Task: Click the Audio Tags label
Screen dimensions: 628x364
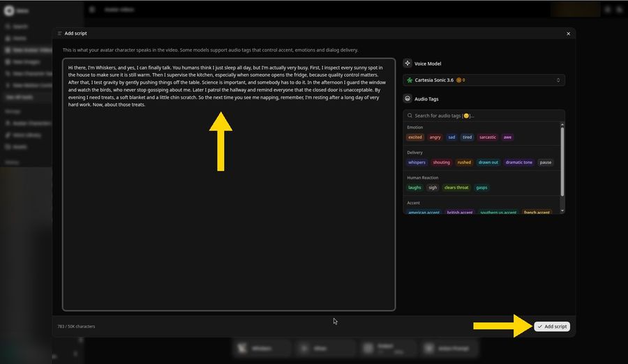Action: (x=426, y=99)
